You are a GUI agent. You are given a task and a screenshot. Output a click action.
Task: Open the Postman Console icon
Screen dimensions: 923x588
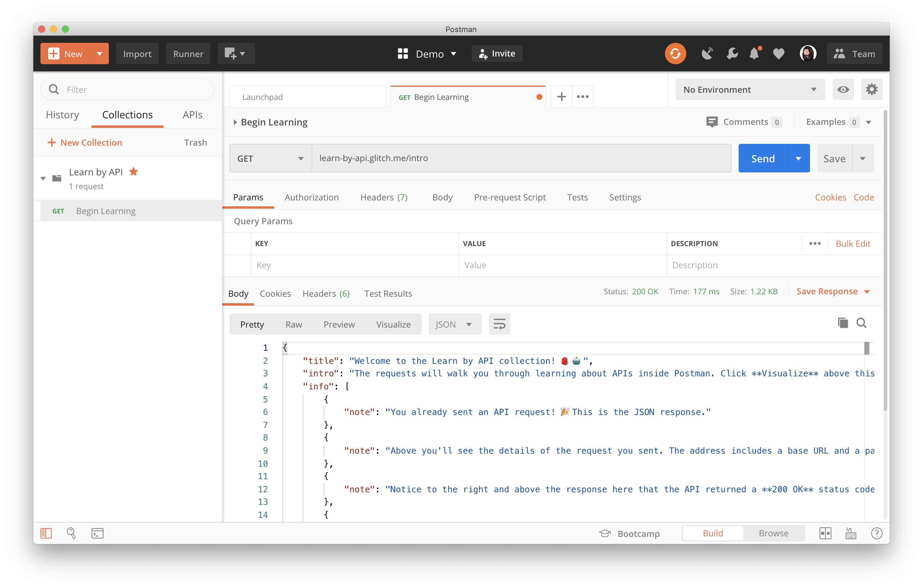[x=97, y=533]
